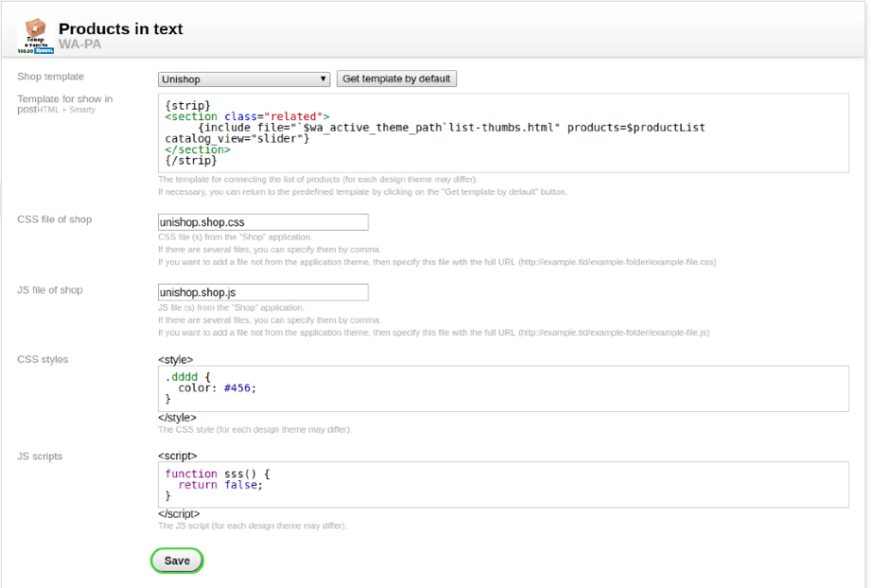871x588 pixels.
Task: Click the section class="related" line in template
Action: (247, 116)
